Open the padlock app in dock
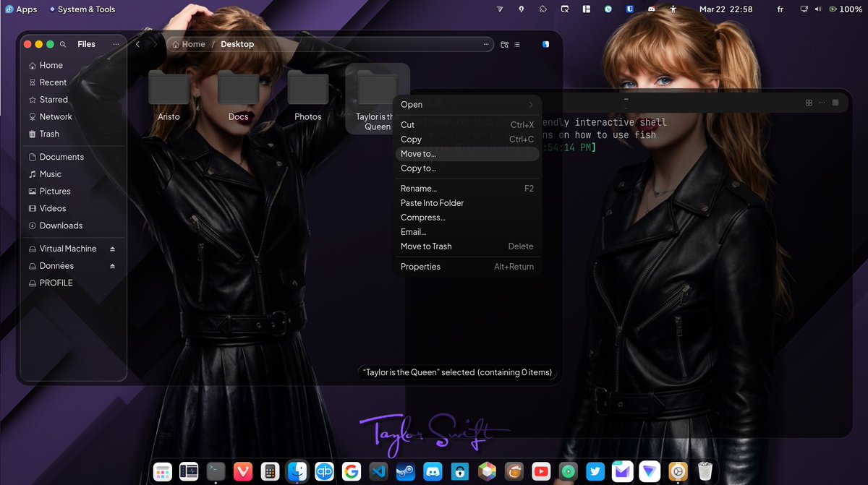868x485 pixels. pos(459,471)
